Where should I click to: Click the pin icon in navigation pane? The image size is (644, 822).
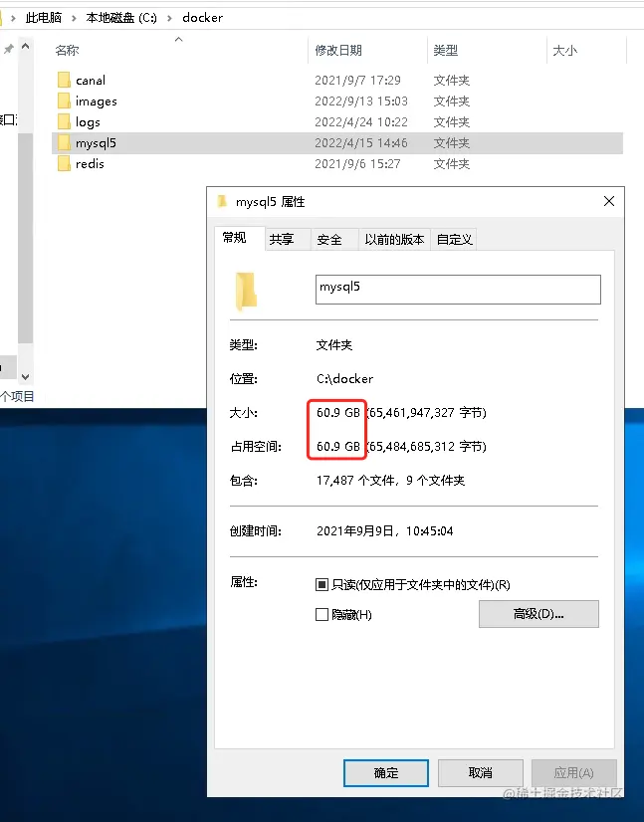[x=8, y=50]
